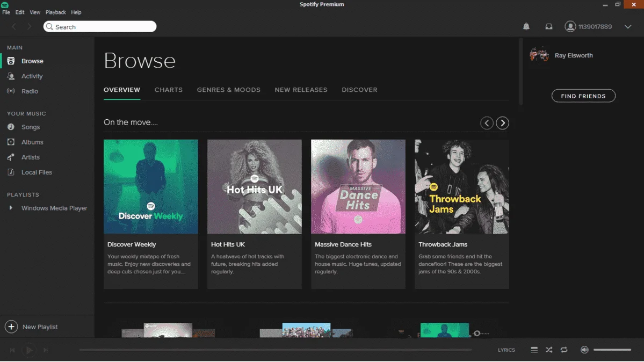Image resolution: width=644 pixels, height=362 pixels.
Task: Select Local Files in the sidebar
Action: click(x=37, y=172)
